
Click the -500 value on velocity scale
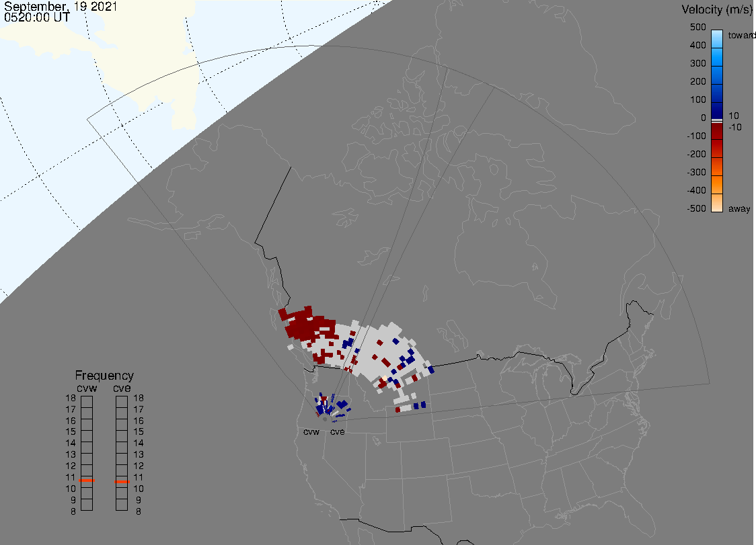[696, 208]
